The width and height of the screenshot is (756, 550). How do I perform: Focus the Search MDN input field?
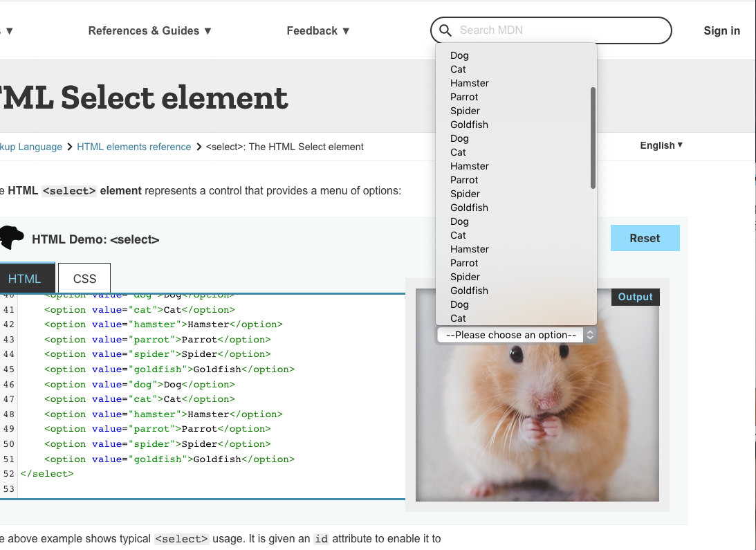click(551, 30)
